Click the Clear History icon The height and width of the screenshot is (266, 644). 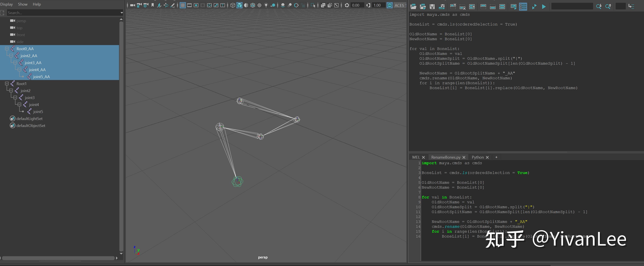tap(453, 6)
